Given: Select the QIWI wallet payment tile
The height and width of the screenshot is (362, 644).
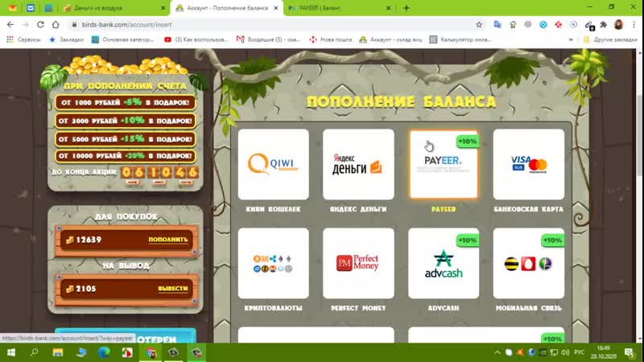Looking at the screenshot, I should [273, 164].
